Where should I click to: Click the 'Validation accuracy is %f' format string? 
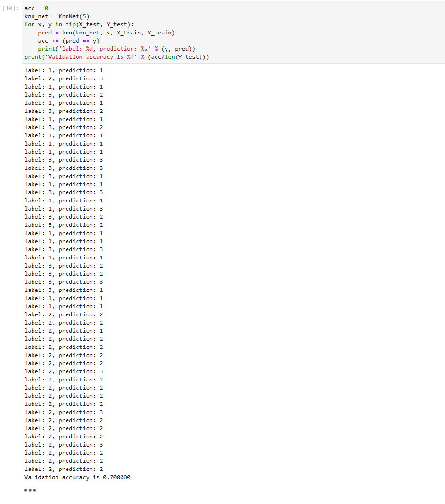point(91,57)
